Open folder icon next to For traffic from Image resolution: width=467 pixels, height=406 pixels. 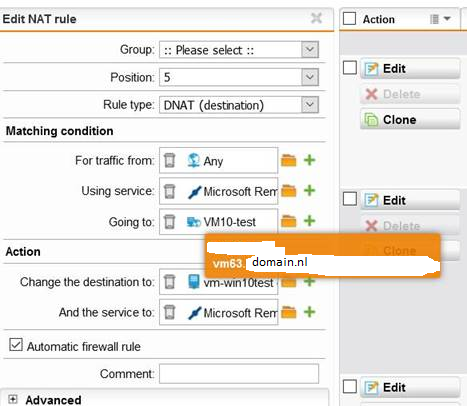(x=288, y=160)
